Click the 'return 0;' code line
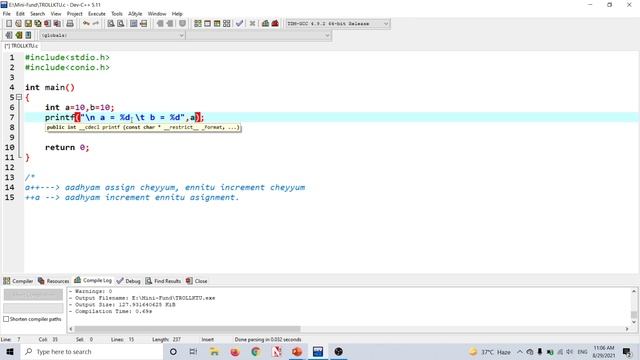This screenshot has width=640, height=360. click(67, 147)
